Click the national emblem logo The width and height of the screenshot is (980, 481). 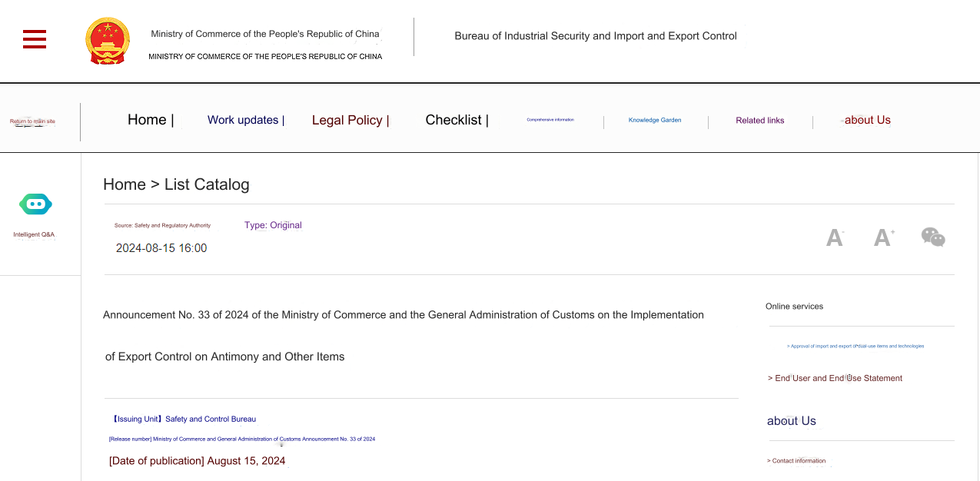tap(108, 41)
